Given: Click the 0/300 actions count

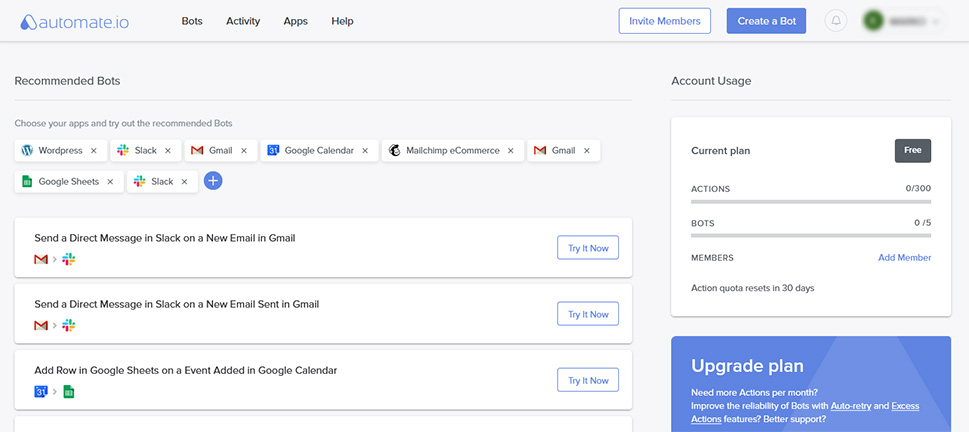Looking at the screenshot, I should [x=918, y=188].
